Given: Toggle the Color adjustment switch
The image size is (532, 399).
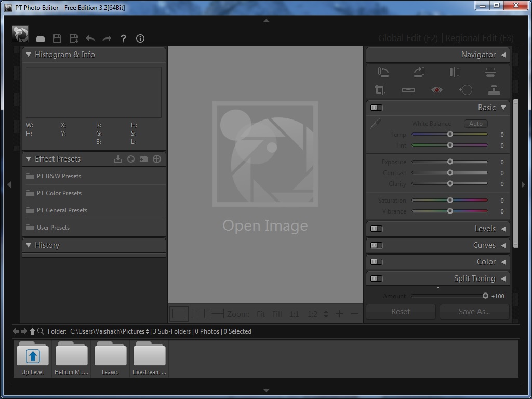Looking at the screenshot, I should coord(376,262).
